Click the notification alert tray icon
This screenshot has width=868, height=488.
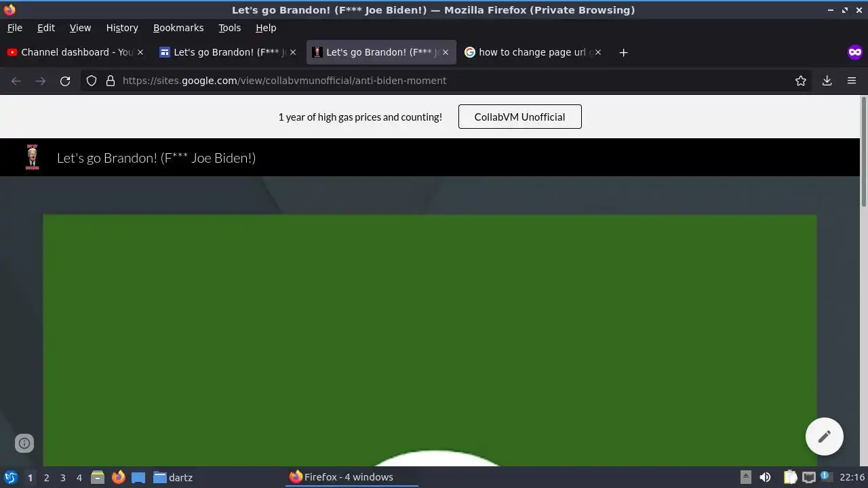[825, 476]
